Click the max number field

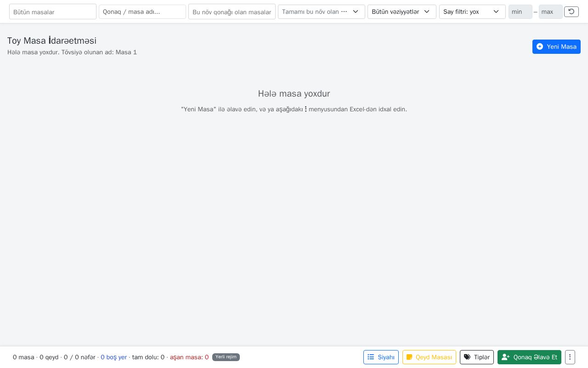(x=551, y=12)
